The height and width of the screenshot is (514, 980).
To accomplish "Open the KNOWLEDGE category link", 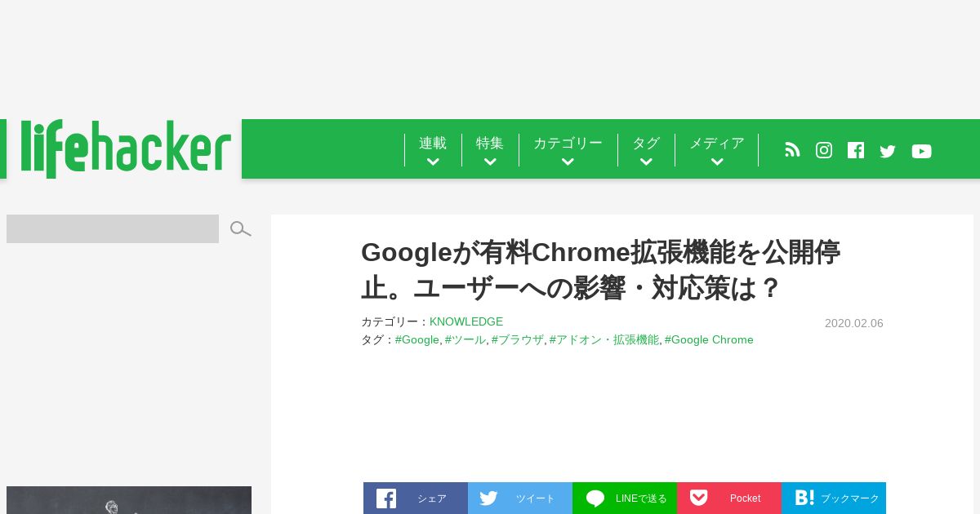I will point(466,321).
